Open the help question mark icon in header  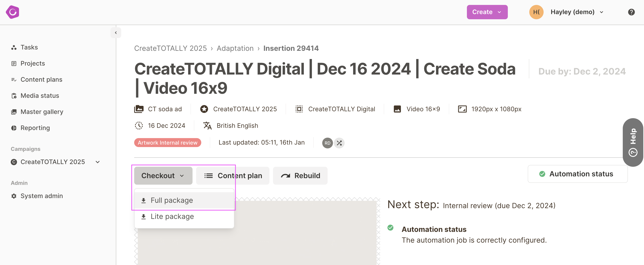[x=631, y=12]
